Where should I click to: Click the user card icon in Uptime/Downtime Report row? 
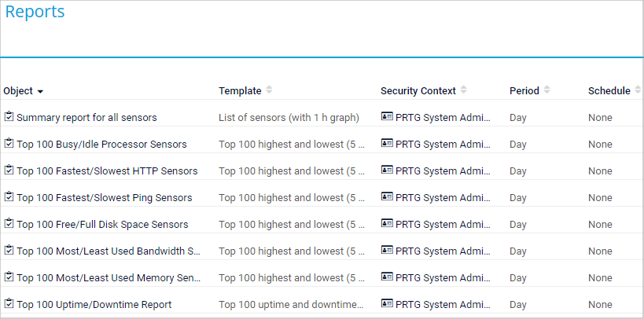(x=387, y=304)
